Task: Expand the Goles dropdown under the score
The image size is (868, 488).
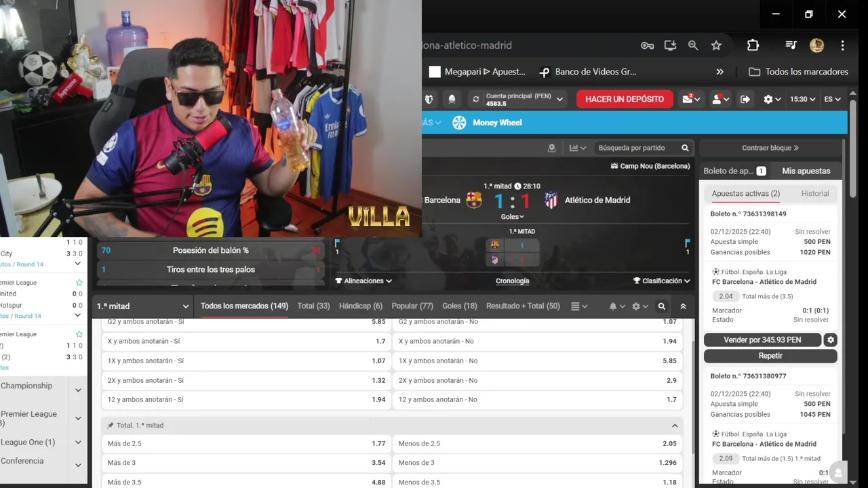Action: click(513, 217)
